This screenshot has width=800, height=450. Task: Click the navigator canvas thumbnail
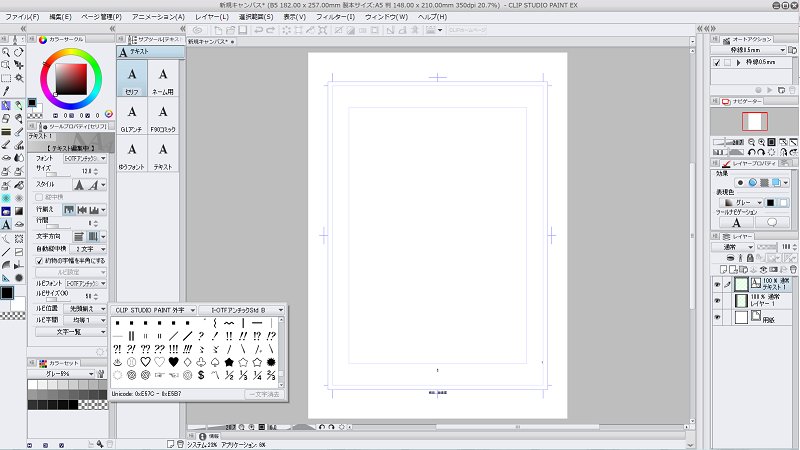tap(753, 121)
